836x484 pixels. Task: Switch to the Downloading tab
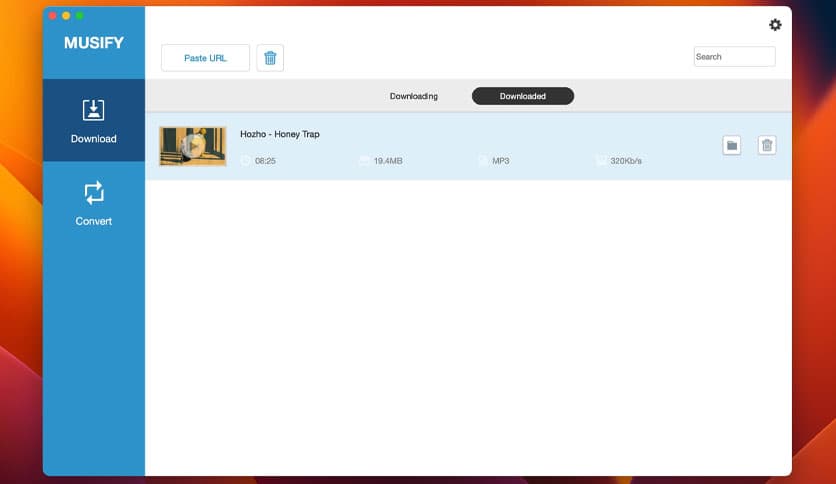coord(413,96)
